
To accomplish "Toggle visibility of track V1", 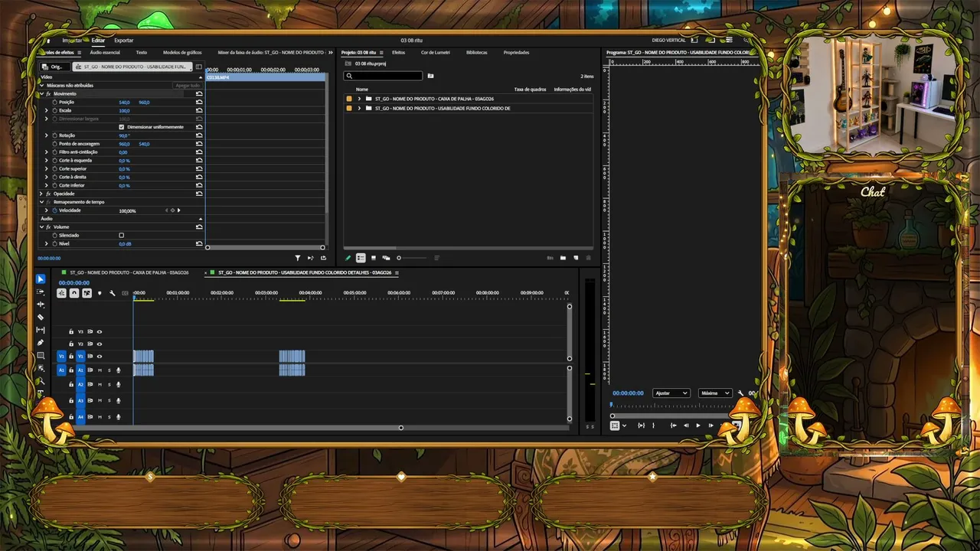I will 100,357.
